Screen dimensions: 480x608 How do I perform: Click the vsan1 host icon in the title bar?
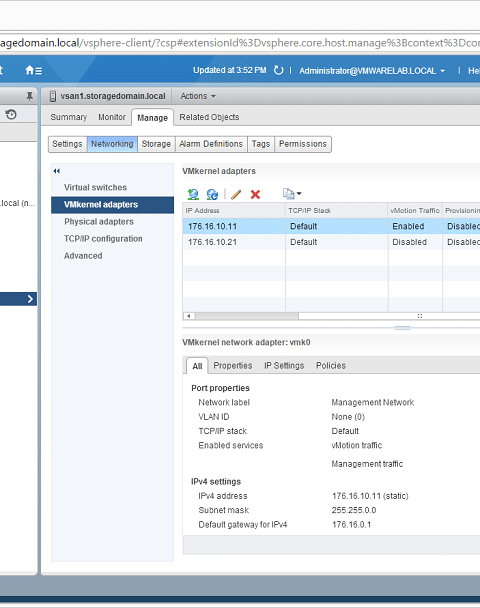(x=53, y=96)
